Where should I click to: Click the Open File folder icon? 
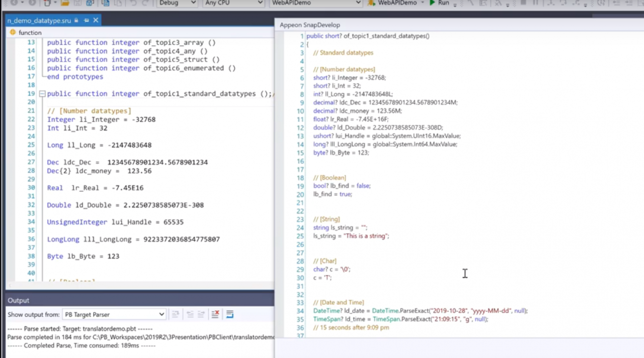65,3
